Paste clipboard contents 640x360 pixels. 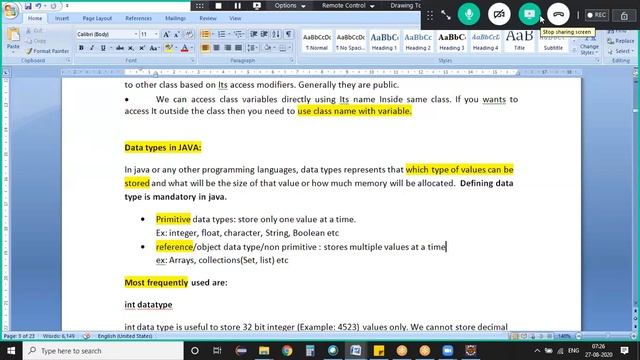pyautogui.click(x=13, y=39)
